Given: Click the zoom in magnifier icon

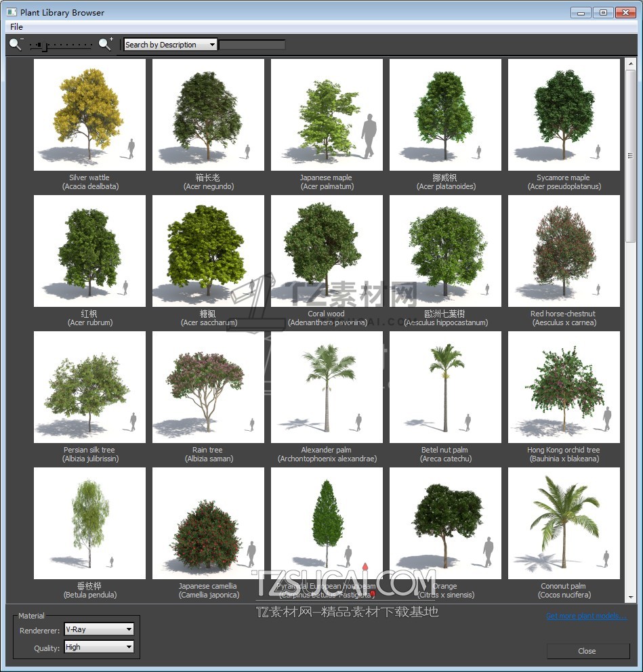Looking at the screenshot, I should coord(106,44).
